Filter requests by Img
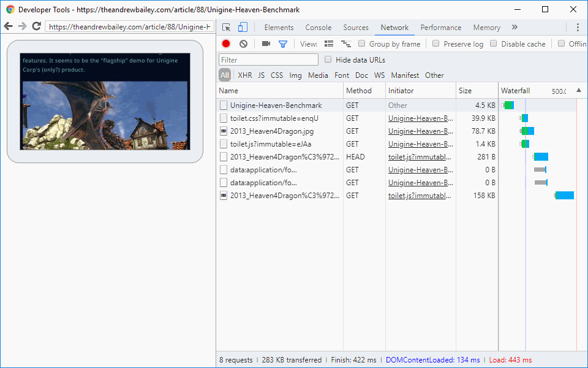This screenshot has height=368, width=588. (x=295, y=75)
